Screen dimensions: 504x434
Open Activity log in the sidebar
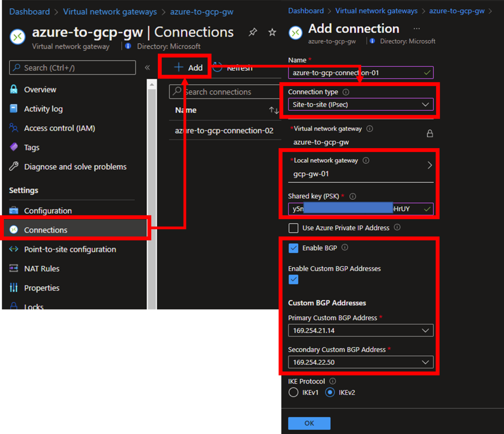point(43,109)
